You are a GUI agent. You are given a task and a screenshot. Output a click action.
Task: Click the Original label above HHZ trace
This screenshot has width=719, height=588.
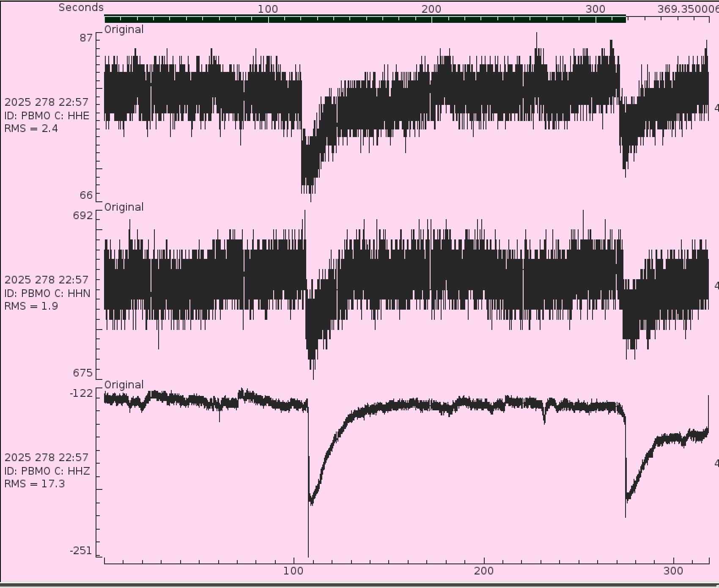click(x=124, y=385)
